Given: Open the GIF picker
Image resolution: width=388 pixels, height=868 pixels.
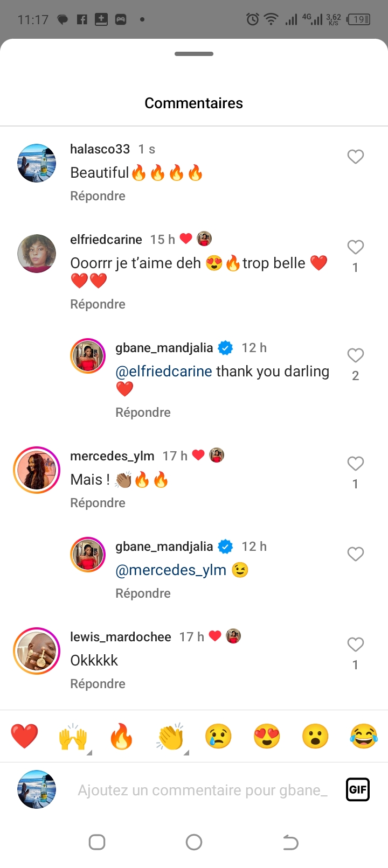Looking at the screenshot, I should [357, 790].
